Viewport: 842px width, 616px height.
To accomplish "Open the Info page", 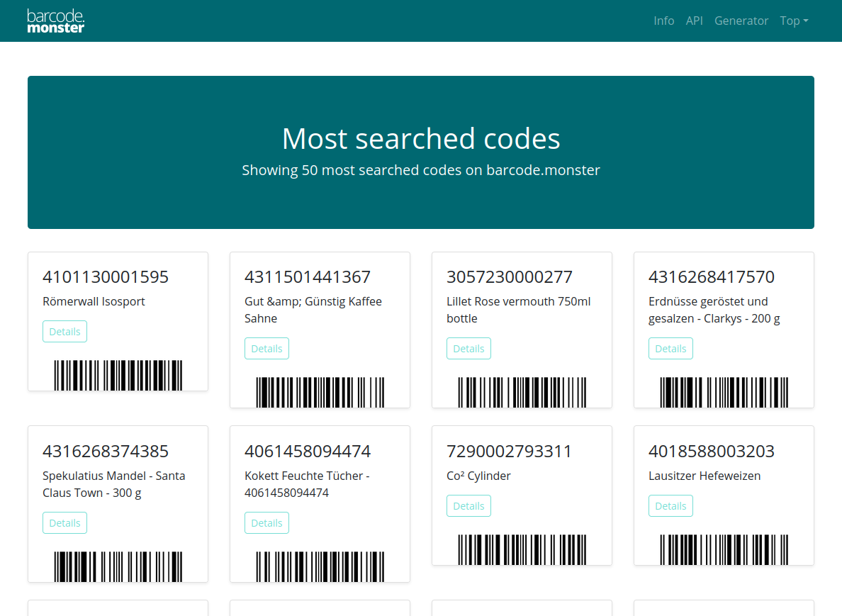I will [x=663, y=21].
